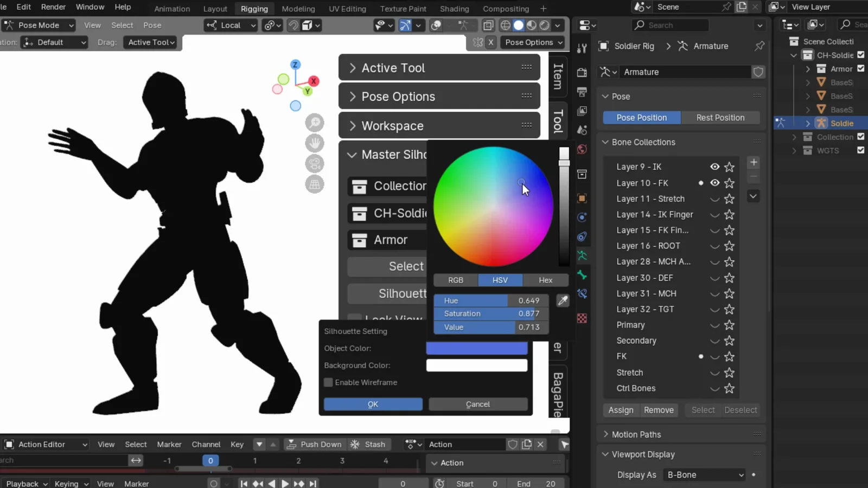Open the green Object Data armature properties
868x488 pixels.
tap(582, 255)
